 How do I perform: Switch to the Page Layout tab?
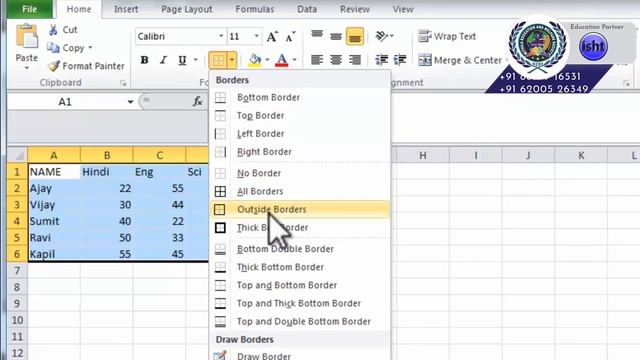click(x=187, y=9)
